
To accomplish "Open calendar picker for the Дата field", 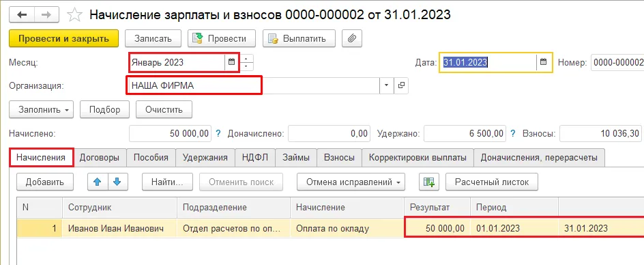I will tap(544, 63).
